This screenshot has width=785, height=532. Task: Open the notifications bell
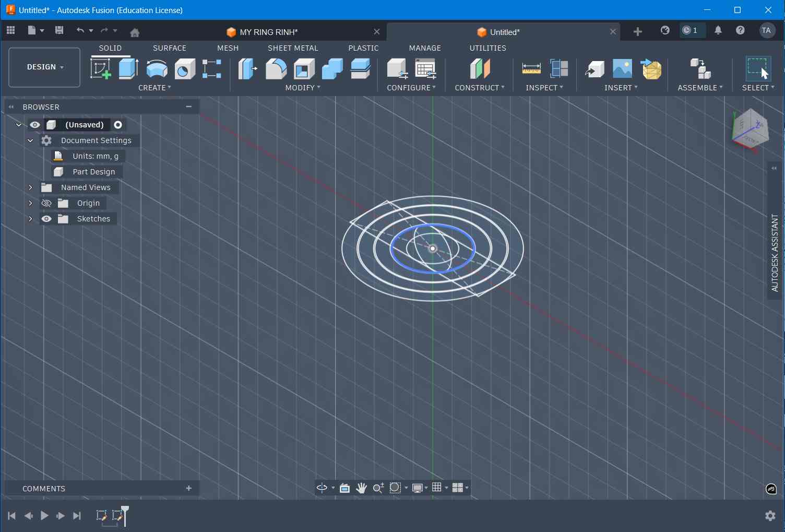(718, 30)
